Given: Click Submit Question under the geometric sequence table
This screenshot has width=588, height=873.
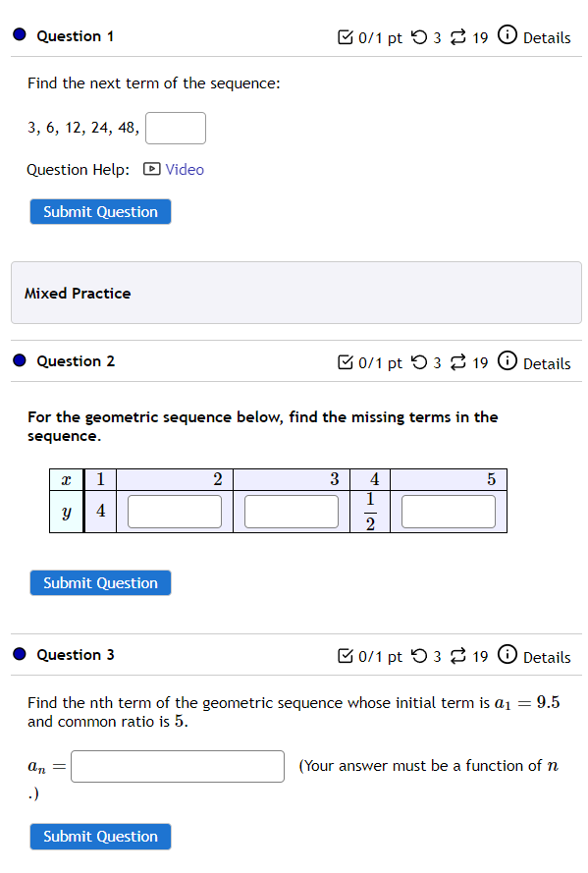Looking at the screenshot, I should [99, 582].
